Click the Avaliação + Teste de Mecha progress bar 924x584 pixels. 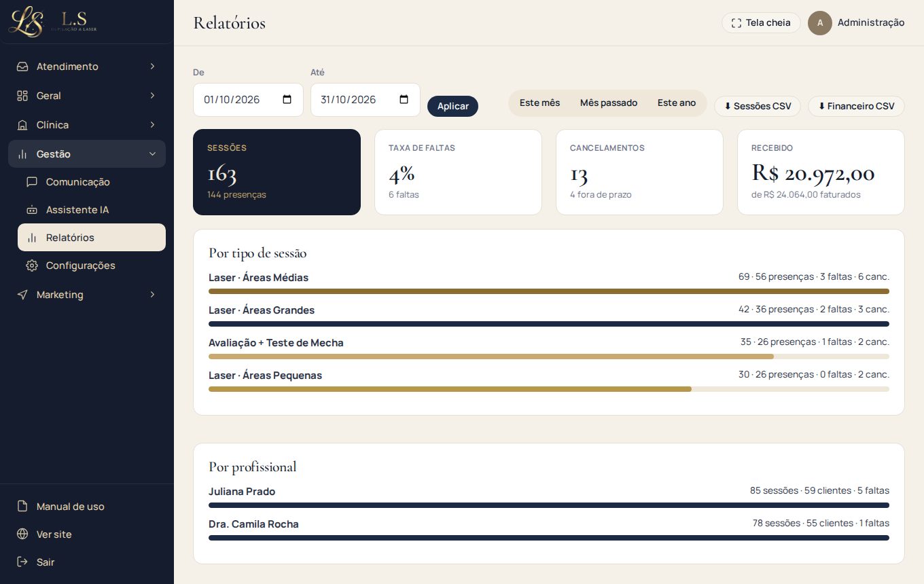click(549, 357)
